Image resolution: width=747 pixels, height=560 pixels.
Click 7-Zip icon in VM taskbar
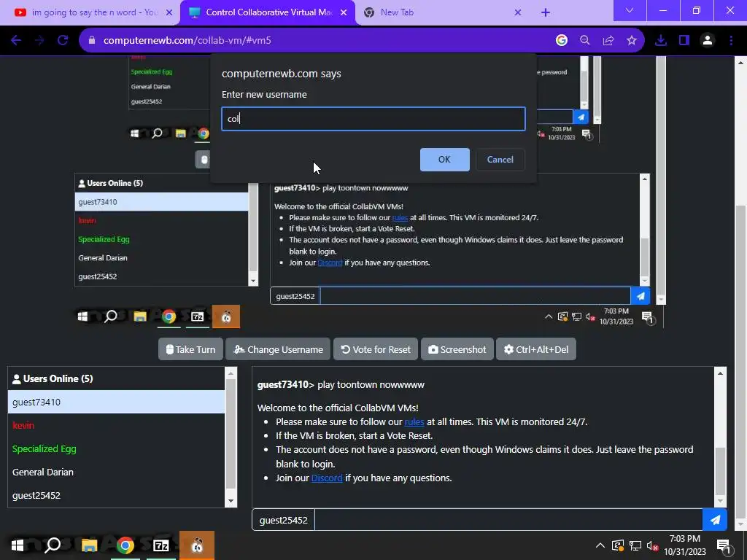pos(197,316)
